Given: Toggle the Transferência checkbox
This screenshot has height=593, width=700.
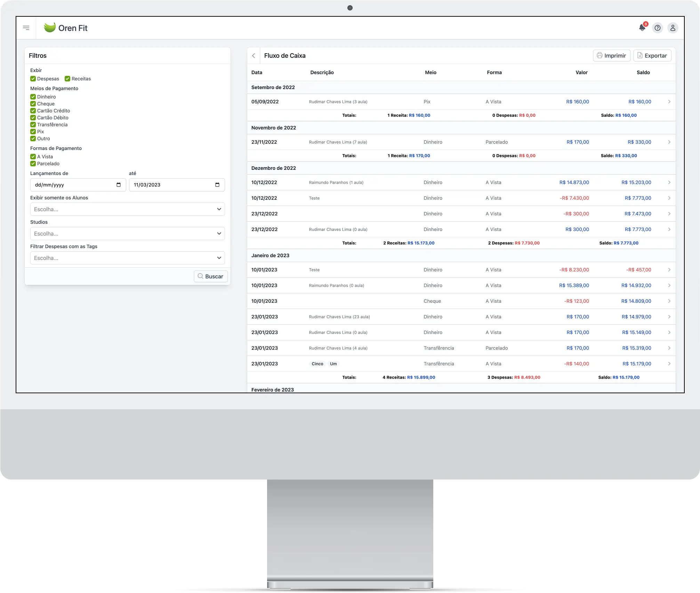Looking at the screenshot, I should click(33, 125).
